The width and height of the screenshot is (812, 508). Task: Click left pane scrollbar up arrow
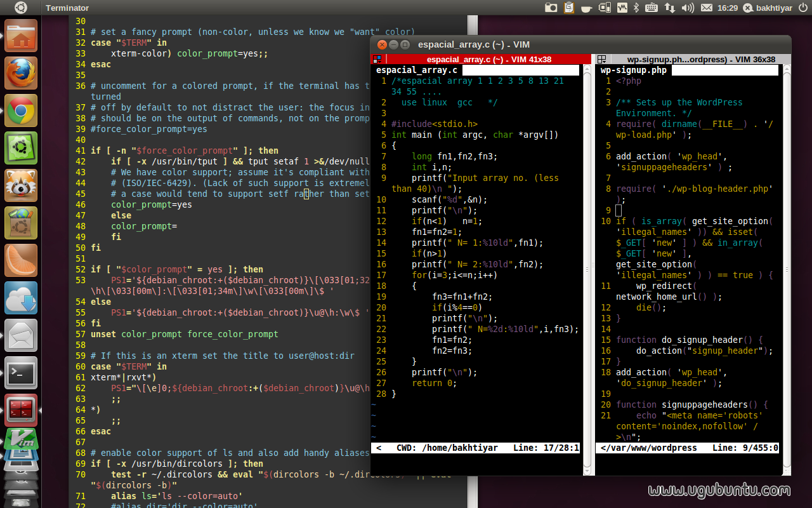[587, 69]
